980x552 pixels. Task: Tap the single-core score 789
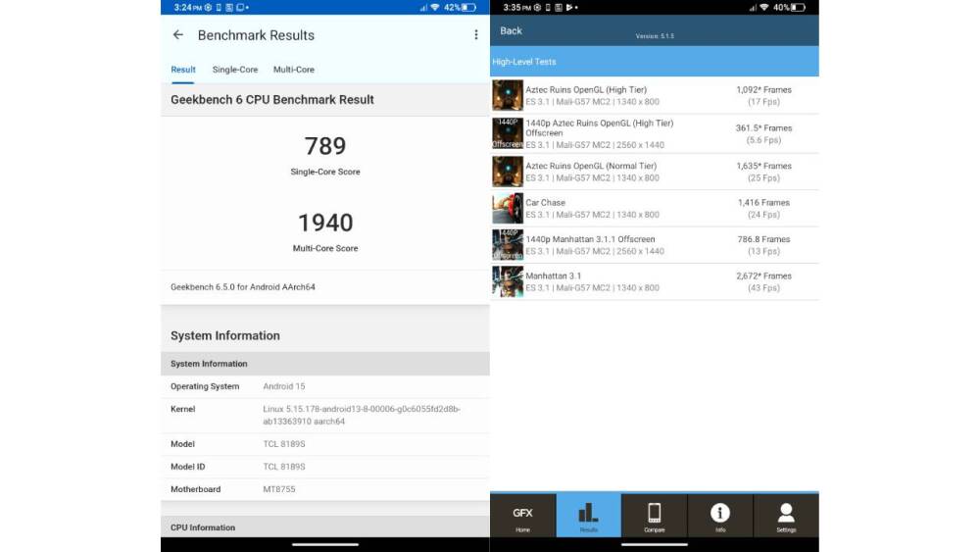[x=325, y=146]
